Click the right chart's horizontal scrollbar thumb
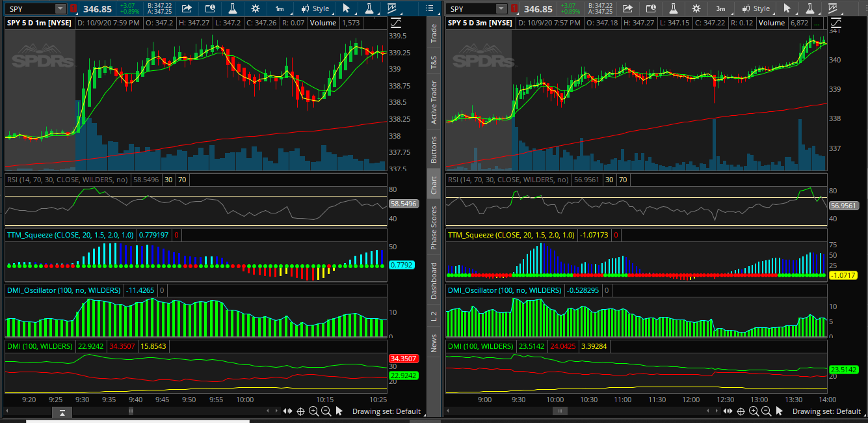The width and height of the screenshot is (868, 423). (x=559, y=411)
